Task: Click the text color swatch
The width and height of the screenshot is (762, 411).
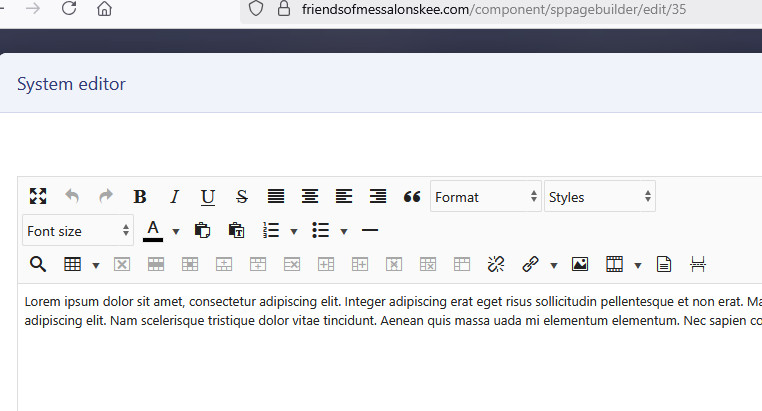Action: pyautogui.click(x=153, y=230)
